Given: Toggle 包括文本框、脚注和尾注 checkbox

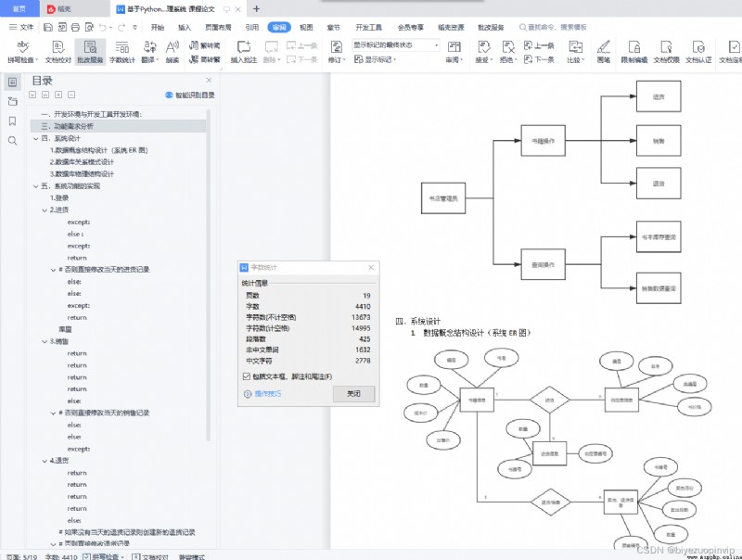Looking at the screenshot, I should (x=246, y=376).
